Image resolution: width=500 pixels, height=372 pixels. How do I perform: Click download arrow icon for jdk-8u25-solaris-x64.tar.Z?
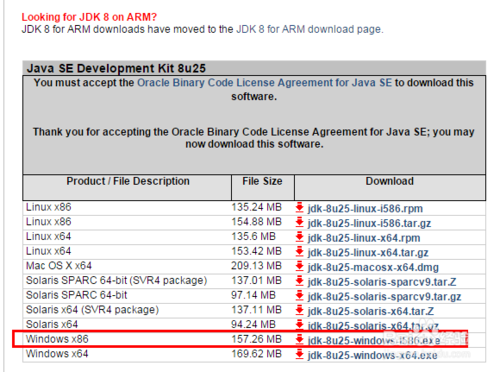299,310
